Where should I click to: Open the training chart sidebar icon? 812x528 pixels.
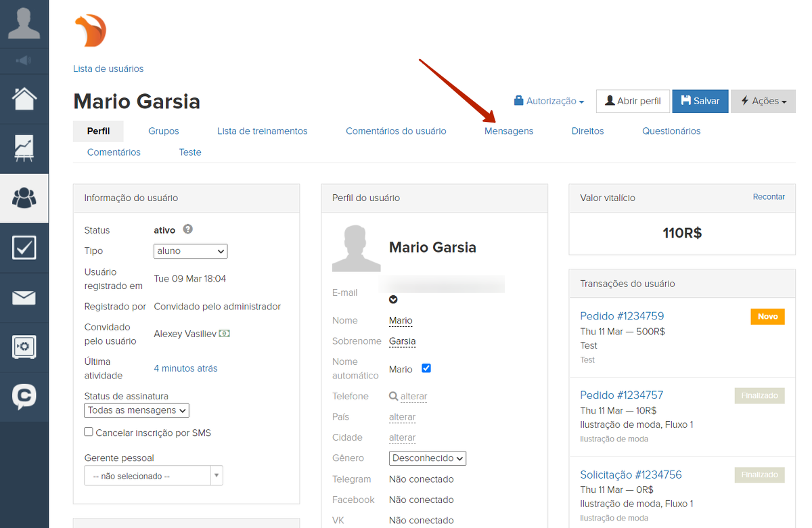click(x=24, y=148)
